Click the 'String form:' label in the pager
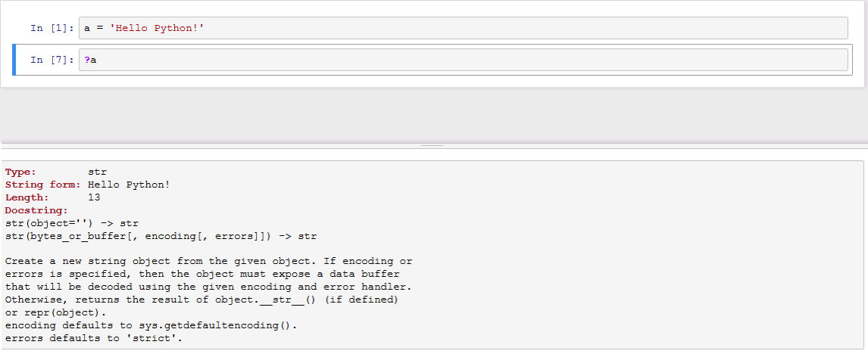This screenshot has width=868, height=354. [x=42, y=185]
